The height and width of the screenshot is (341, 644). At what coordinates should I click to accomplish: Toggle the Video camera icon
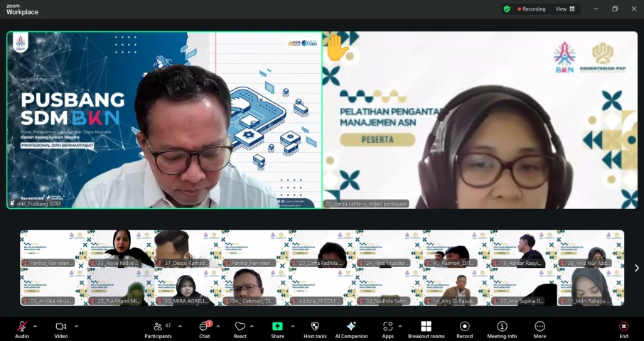click(61, 327)
